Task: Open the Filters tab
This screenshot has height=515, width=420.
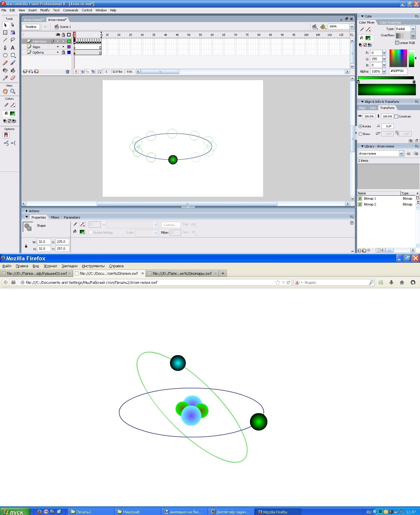Action: [55, 217]
